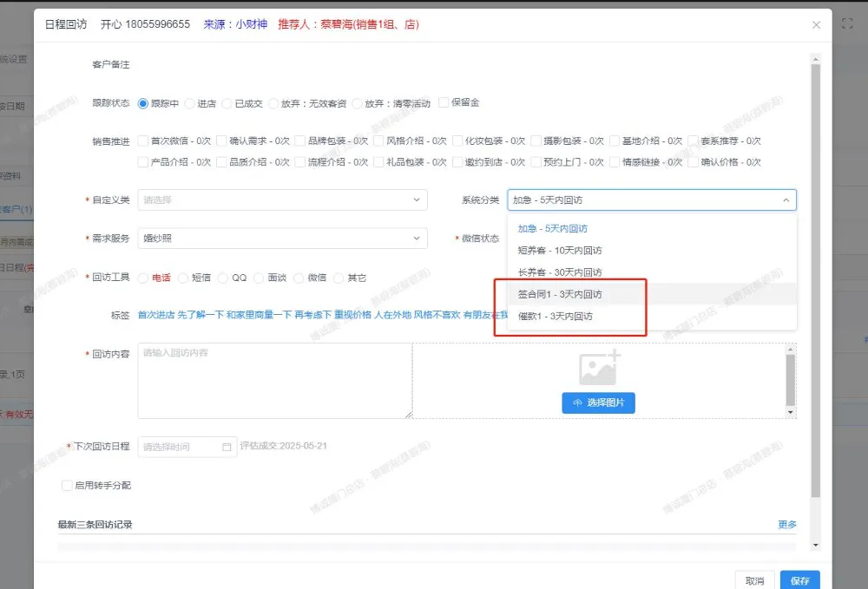Select the 进店 radio button
The image size is (868, 589).
click(x=190, y=103)
